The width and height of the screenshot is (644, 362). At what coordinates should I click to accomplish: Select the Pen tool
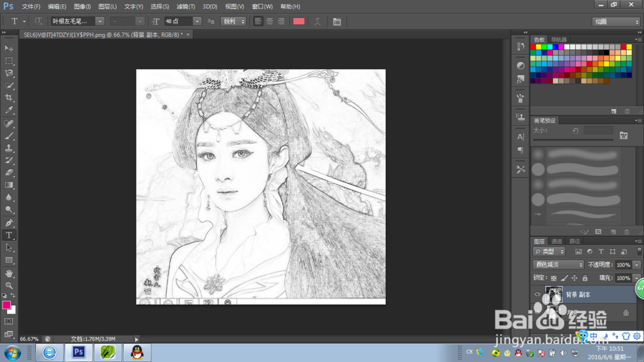coord(8,223)
